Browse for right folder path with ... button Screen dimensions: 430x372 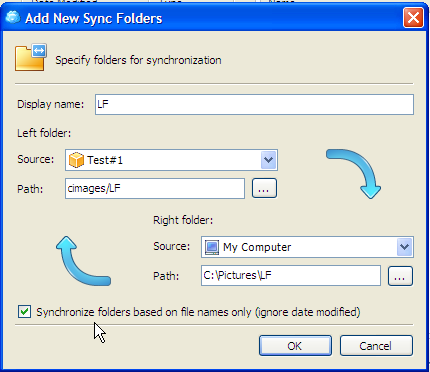[400, 276]
